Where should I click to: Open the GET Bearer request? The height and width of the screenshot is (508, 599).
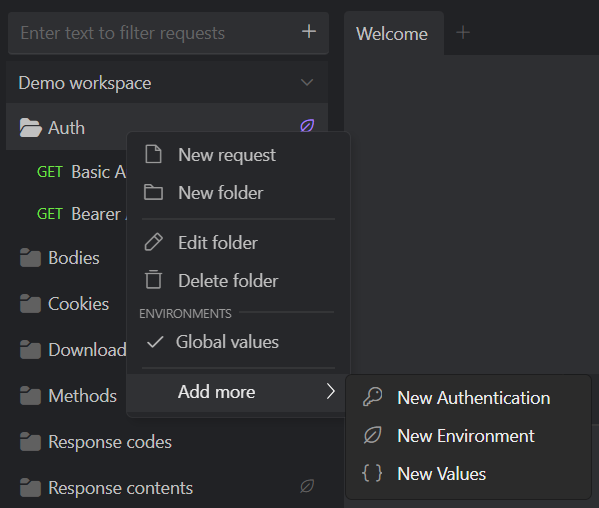(x=81, y=214)
